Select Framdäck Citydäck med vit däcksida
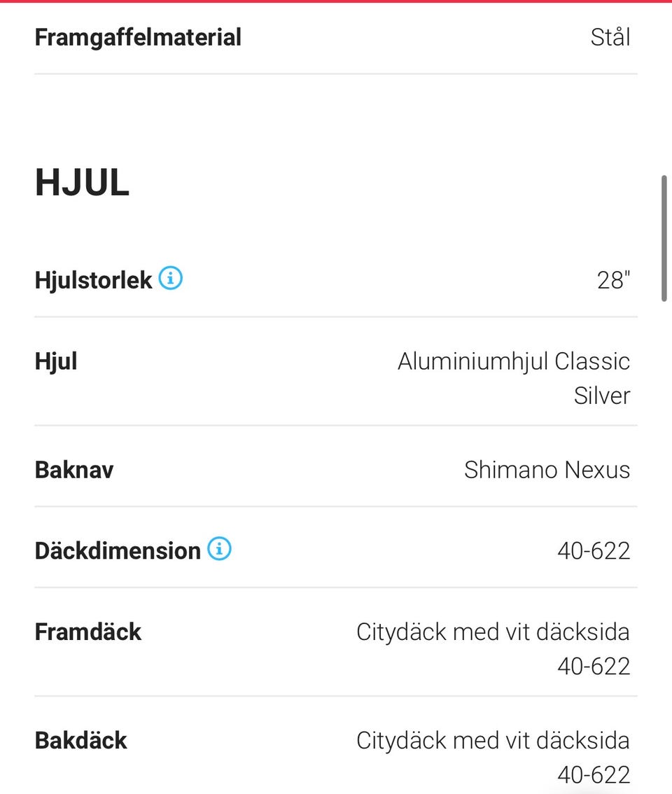The width and height of the screenshot is (672, 794). tap(493, 632)
